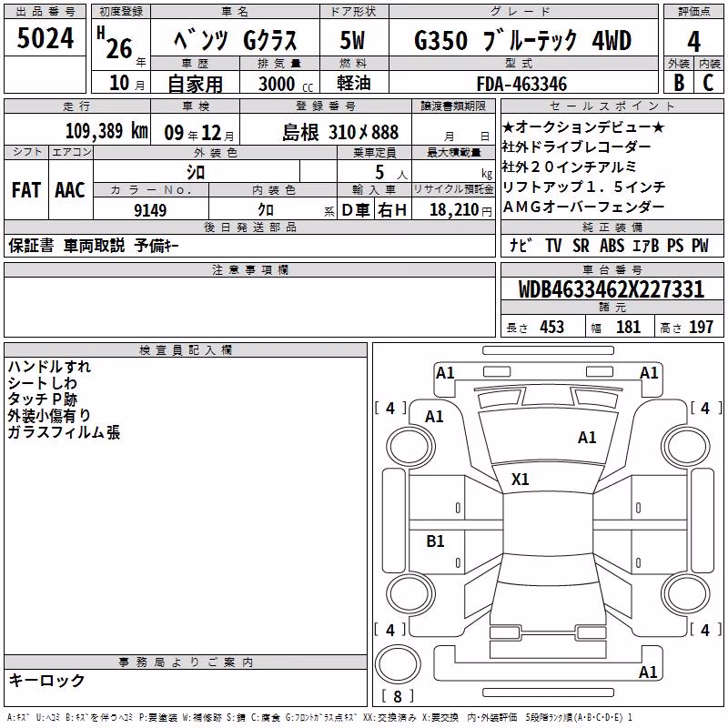Screen dimensions: 728x728
Task: Click the A1 mark on the hood
Action: [587, 438]
